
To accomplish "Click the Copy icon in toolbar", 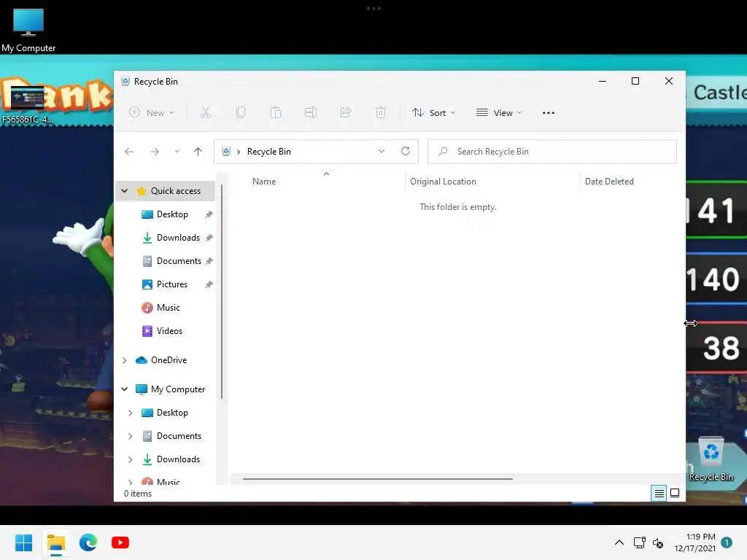I will pos(241,113).
